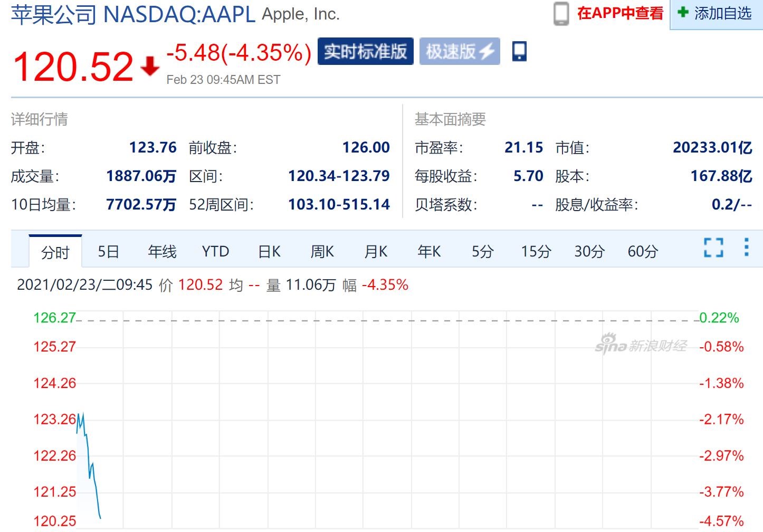Click 10日均量 value 7702.57万
763x532 pixels.
coord(141,204)
